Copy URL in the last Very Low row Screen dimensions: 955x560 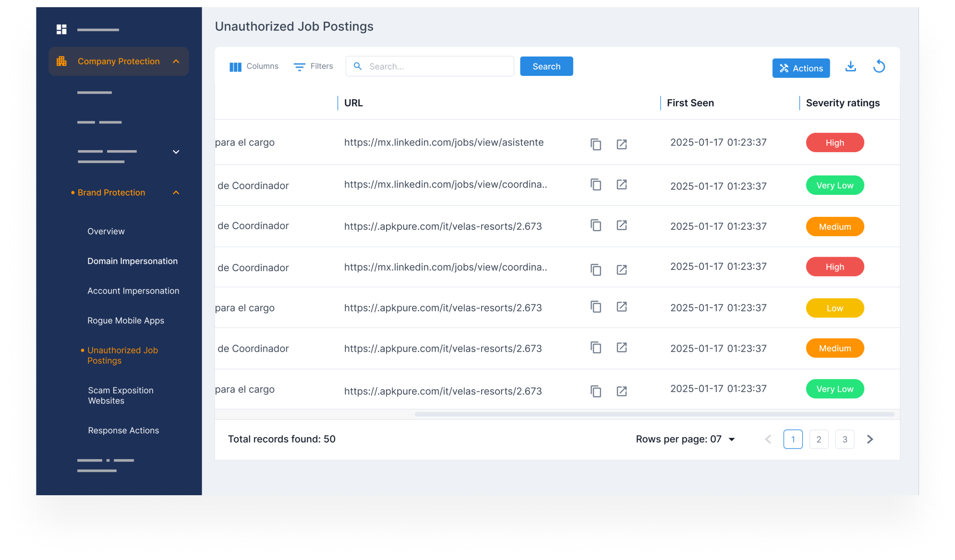[x=596, y=391]
